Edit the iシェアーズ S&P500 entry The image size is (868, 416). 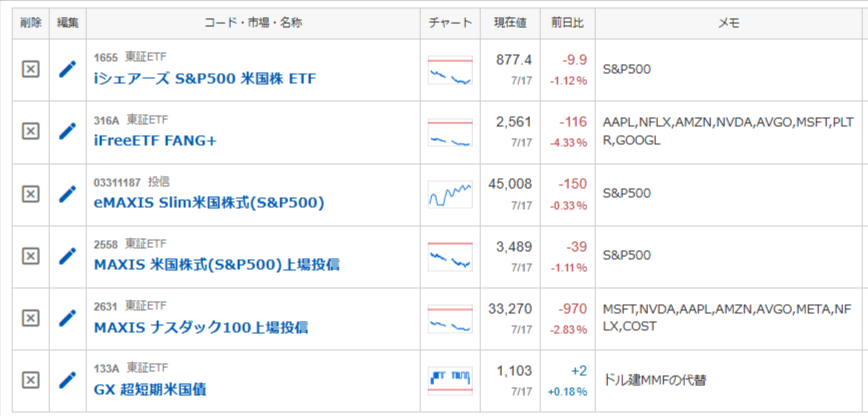pyautogui.click(x=68, y=69)
